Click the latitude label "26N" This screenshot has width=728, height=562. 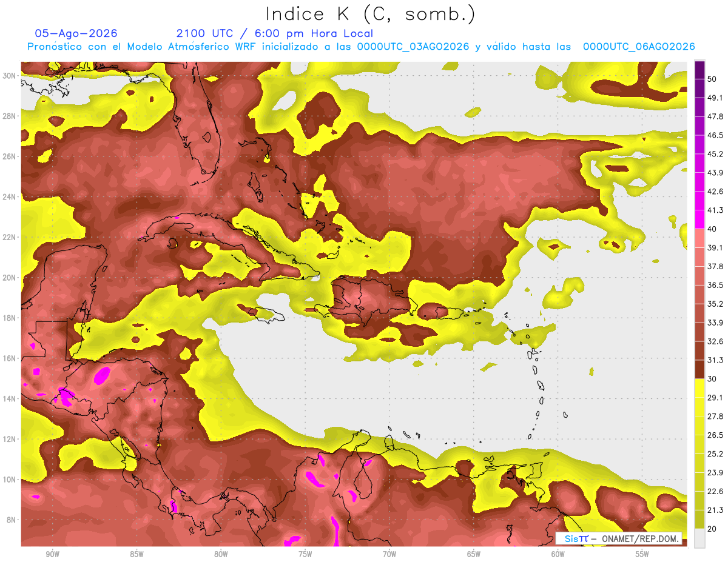pos(10,156)
